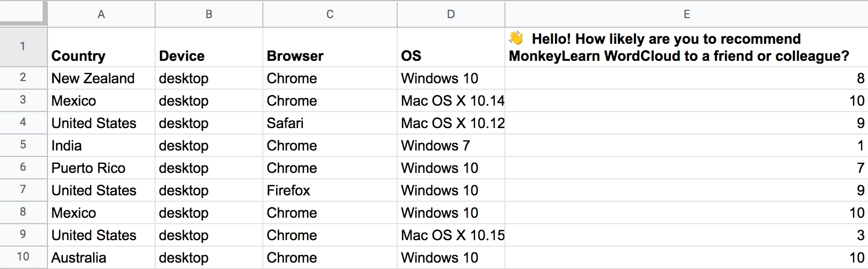The height and width of the screenshot is (269, 868).
Task: Select the New Zealand cell
Action: click(x=101, y=78)
